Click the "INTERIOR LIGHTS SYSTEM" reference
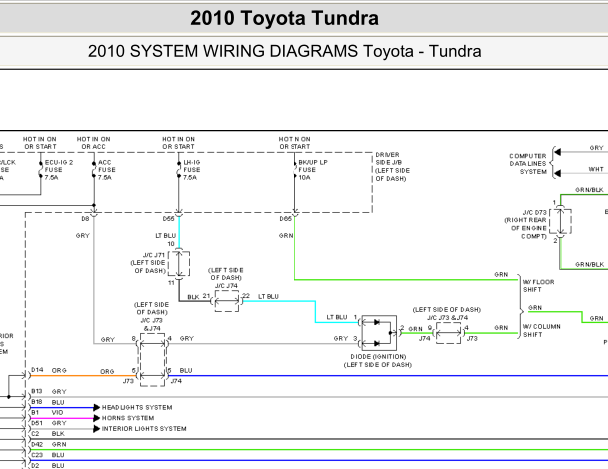This screenshot has width=608, height=469. pos(144,429)
